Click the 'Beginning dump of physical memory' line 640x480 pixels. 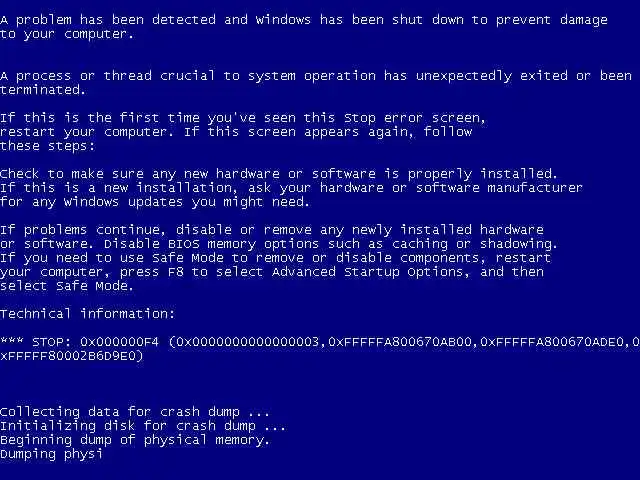click(135, 440)
